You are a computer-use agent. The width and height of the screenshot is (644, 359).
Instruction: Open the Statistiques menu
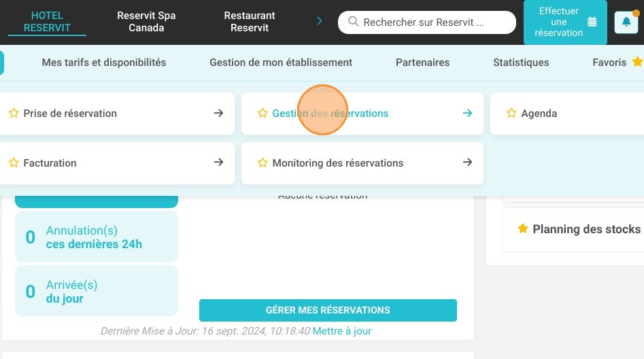coord(521,63)
